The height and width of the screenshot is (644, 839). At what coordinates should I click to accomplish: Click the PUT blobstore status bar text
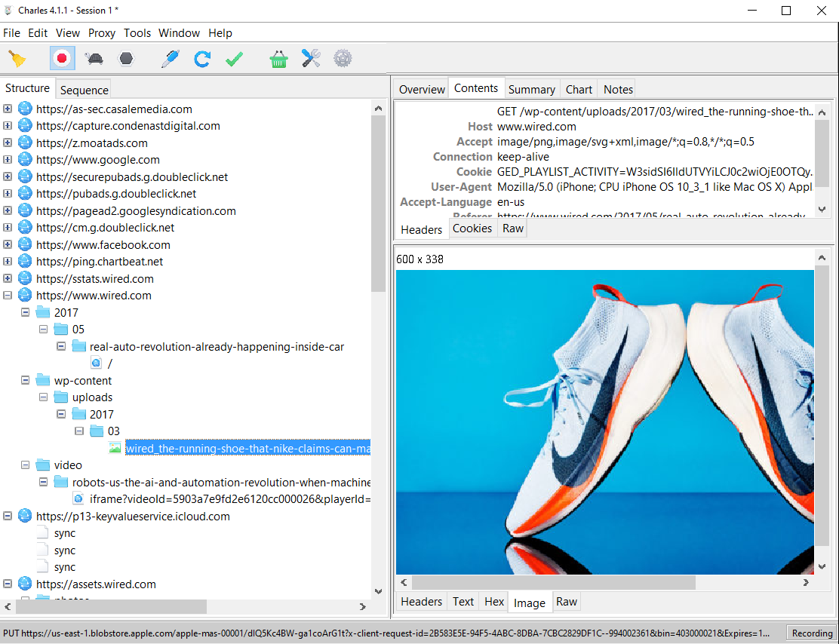(x=386, y=633)
